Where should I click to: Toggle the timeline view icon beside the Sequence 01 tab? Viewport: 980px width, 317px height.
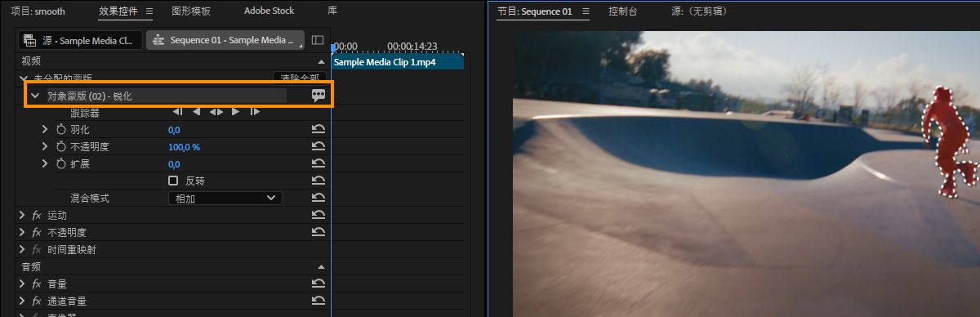pos(318,40)
